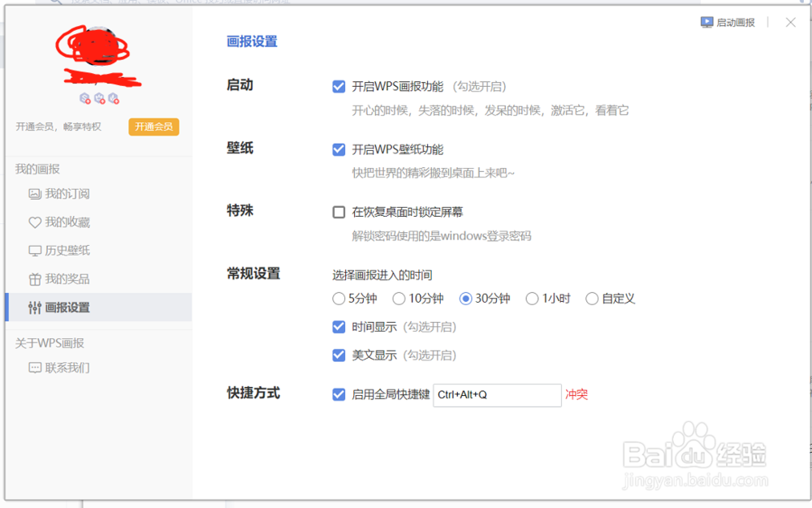The width and height of the screenshot is (812, 508).
Task: Click the 我的订阅 picture icon
Action: [35, 194]
